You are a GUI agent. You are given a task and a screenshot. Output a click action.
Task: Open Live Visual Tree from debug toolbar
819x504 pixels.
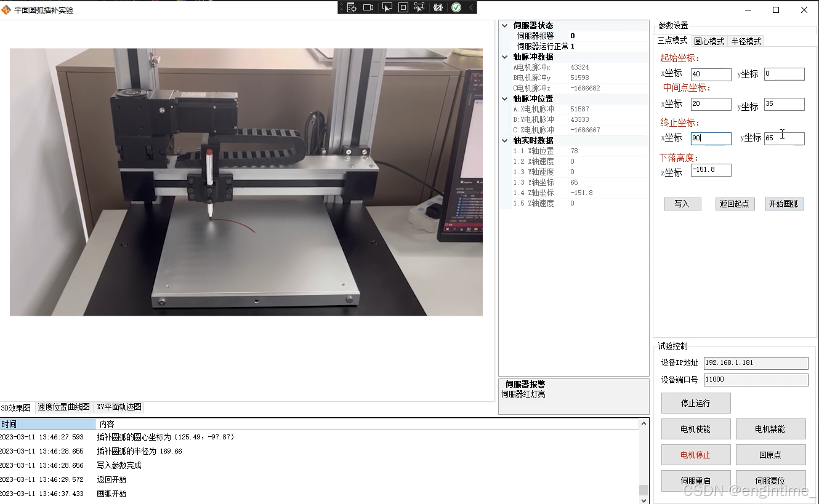(352, 7)
